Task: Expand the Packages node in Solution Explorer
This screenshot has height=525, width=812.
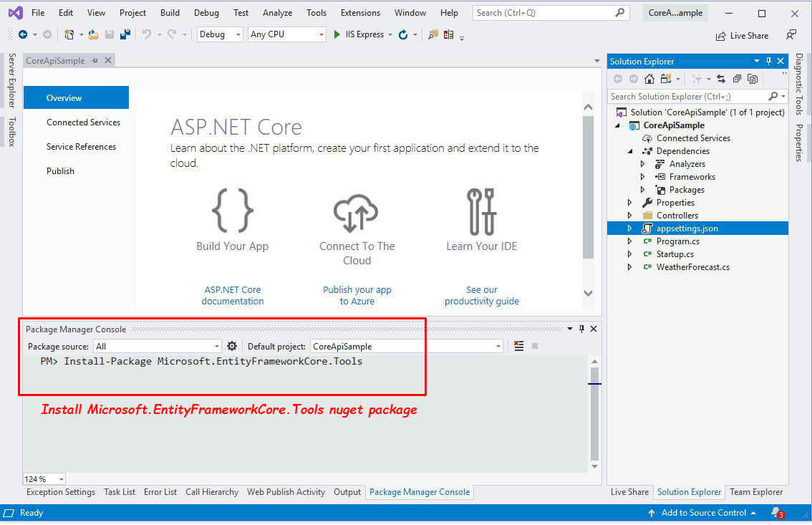Action: pyautogui.click(x=643, y=190)
